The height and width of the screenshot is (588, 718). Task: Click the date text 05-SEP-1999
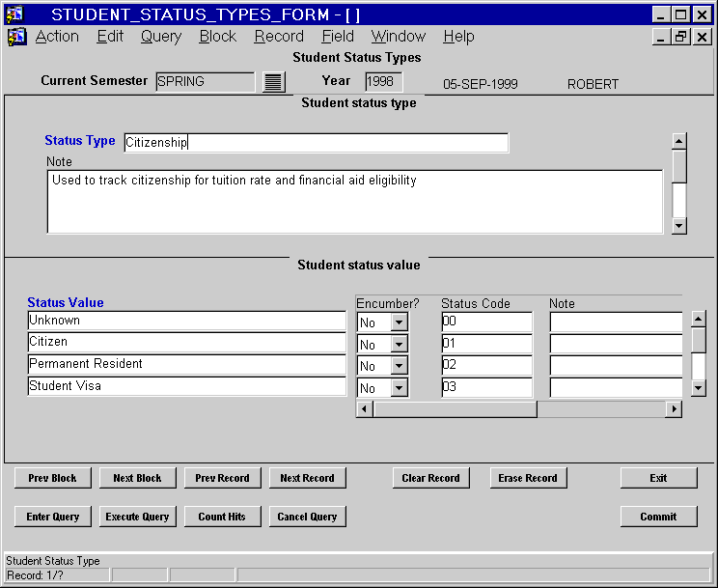click(481, 84)
